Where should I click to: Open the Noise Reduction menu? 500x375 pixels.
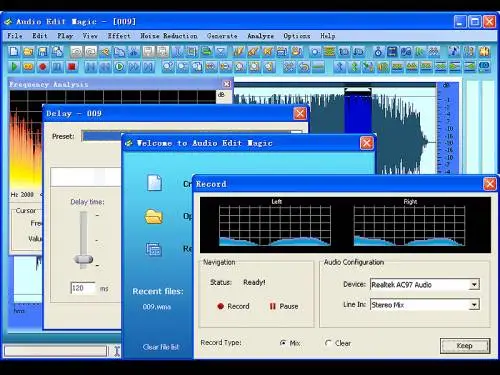(x=169, y=36)
